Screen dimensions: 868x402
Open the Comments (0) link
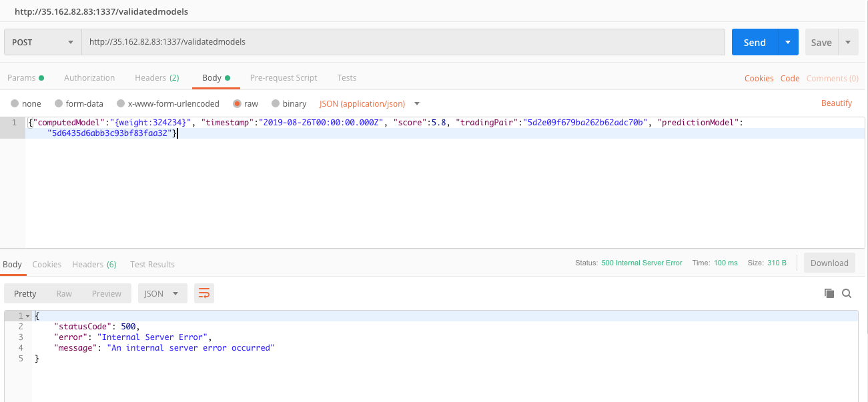tap(833, 79)
